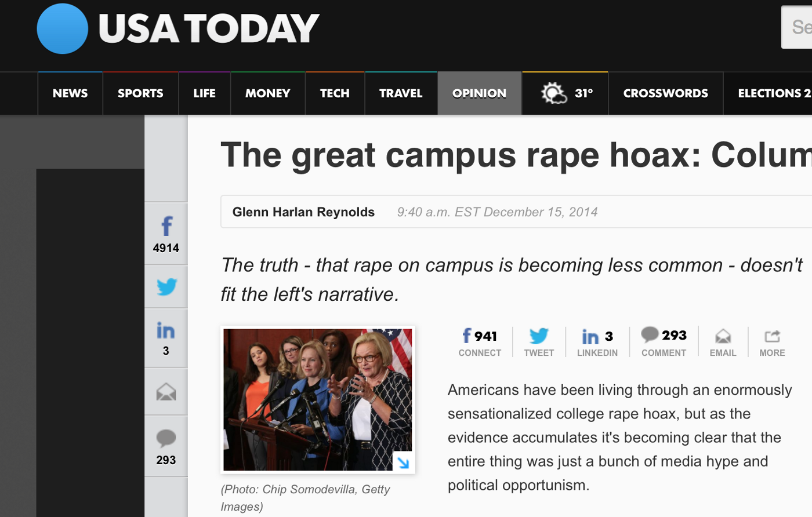
Task: Select the Money navigation tab
Action: coord(267,93)
